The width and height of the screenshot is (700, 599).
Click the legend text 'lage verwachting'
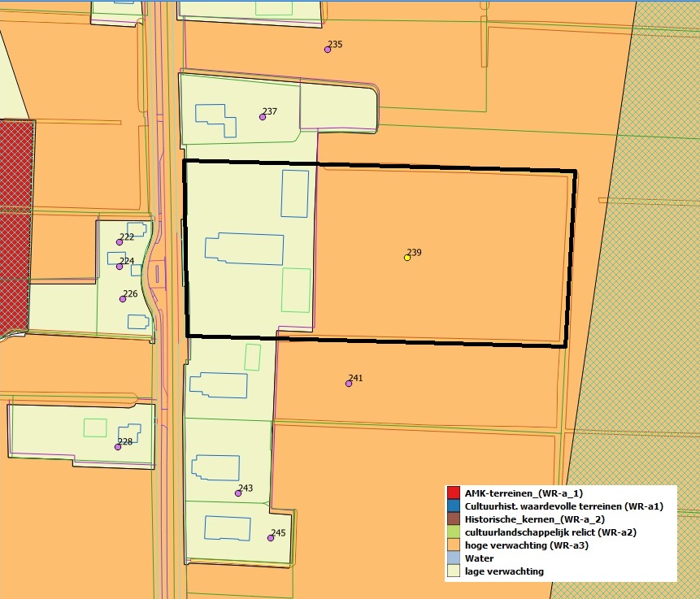click(x=504, y=571)
